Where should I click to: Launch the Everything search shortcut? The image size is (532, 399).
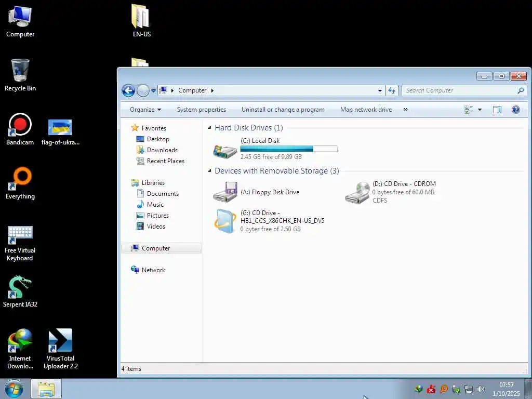(x=20, y=183)
